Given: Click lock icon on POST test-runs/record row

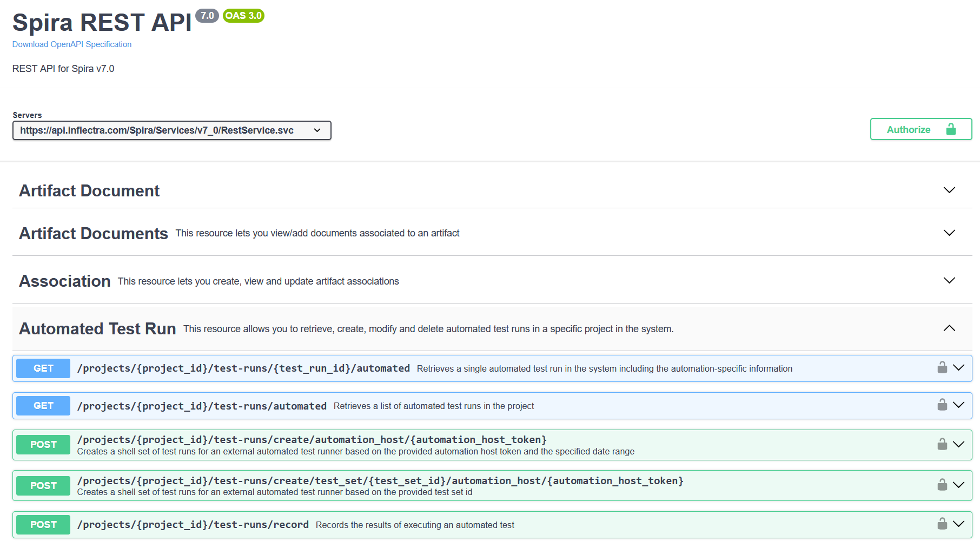Looking at the screenshot, I should (942, 524).
